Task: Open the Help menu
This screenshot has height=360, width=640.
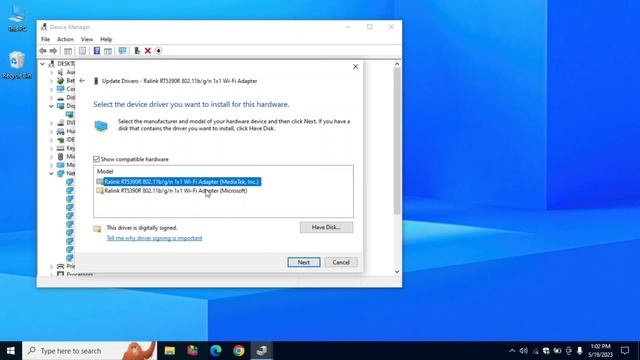Action: pyautogui.click(x=106, y=39)
